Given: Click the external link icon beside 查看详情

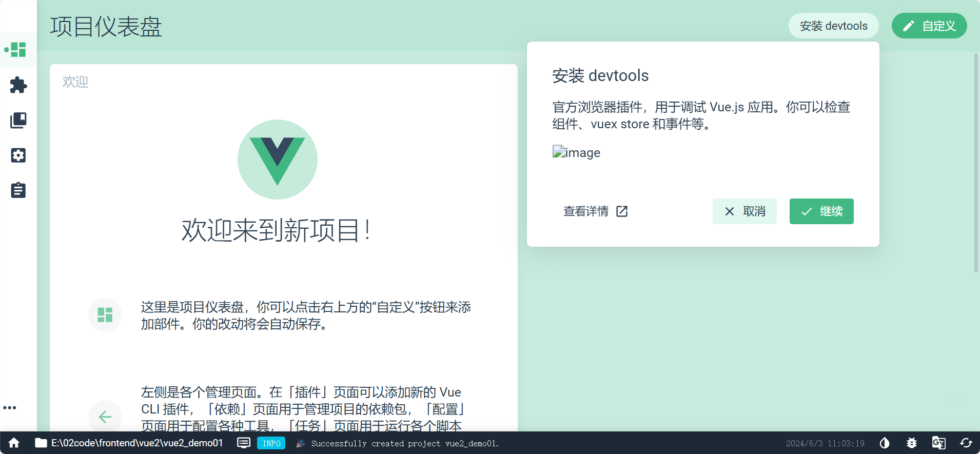Looking at the screenshot, I should pos(622,211).
